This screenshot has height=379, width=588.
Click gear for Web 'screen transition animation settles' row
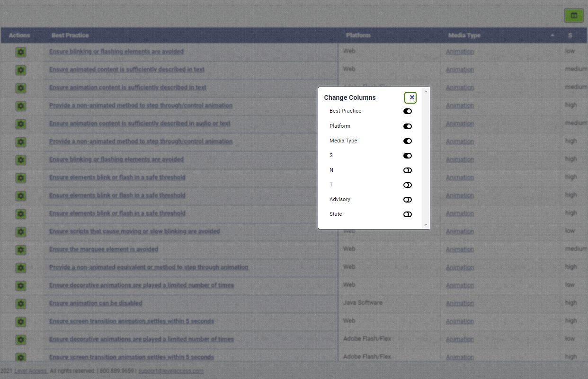tap(21, 322)
